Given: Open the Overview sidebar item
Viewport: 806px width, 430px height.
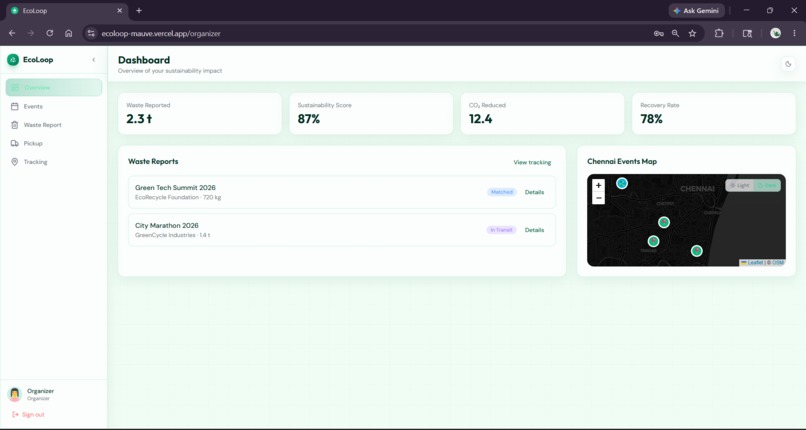Looking at the screenshot, I should pos(53,87).
